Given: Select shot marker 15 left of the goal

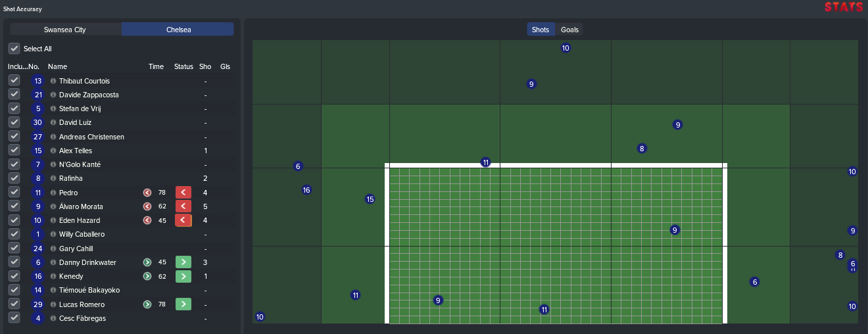Looking at the screenshot, I should pyautogui.click(x=370, y=199).
